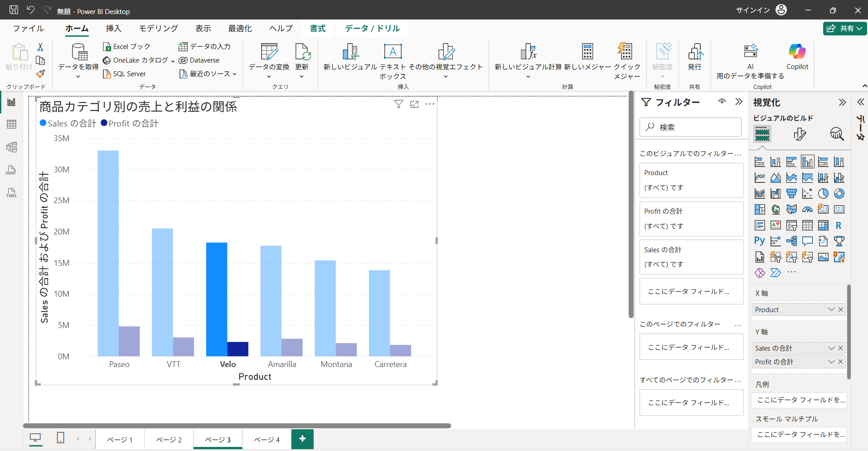Select the funnel chart visual
This screenshot has height=451, width=868.
pyautogui.click(x=791, y=194)
